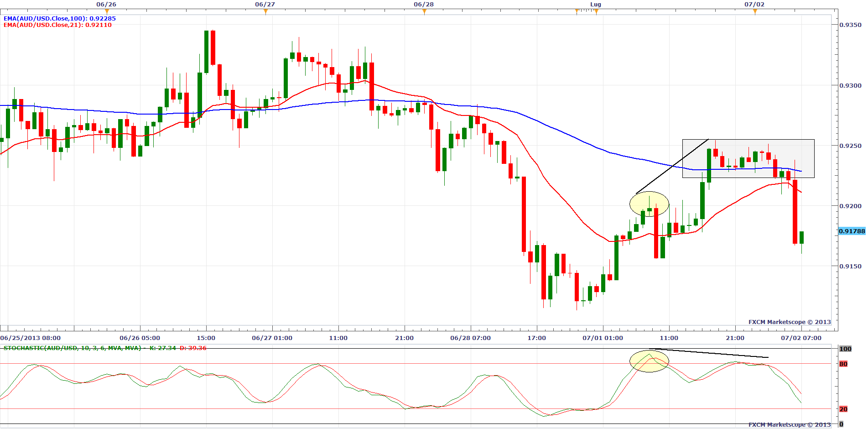Select the red 20 oversold level label
The image size is (868, 429).
[843, 409]
